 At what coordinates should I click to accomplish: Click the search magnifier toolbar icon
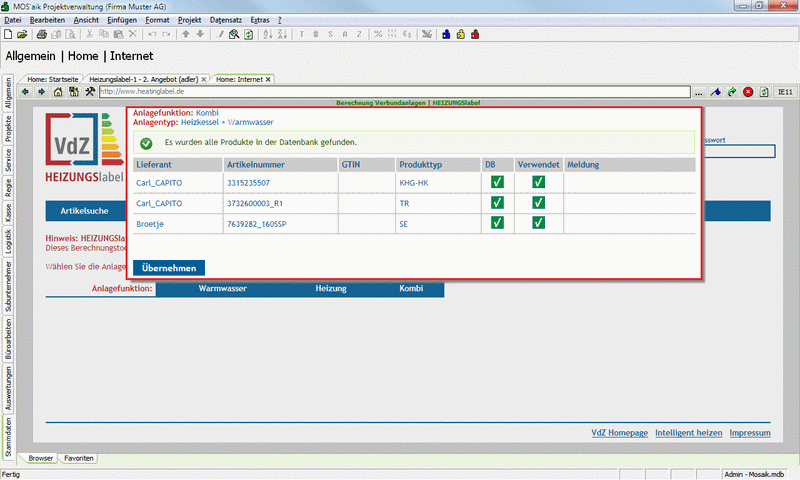coord(234,34)
